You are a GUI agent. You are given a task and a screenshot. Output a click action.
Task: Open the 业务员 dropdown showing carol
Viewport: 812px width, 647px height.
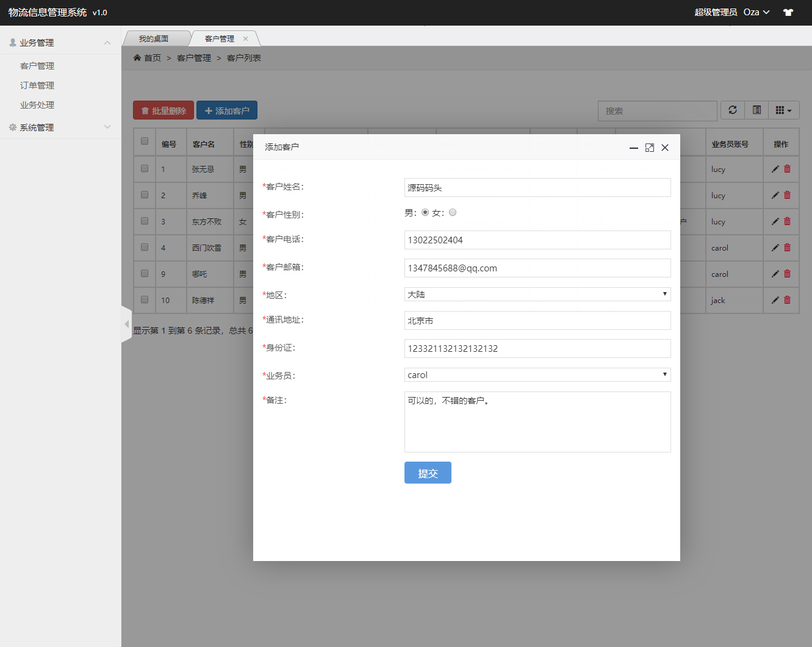537,374
